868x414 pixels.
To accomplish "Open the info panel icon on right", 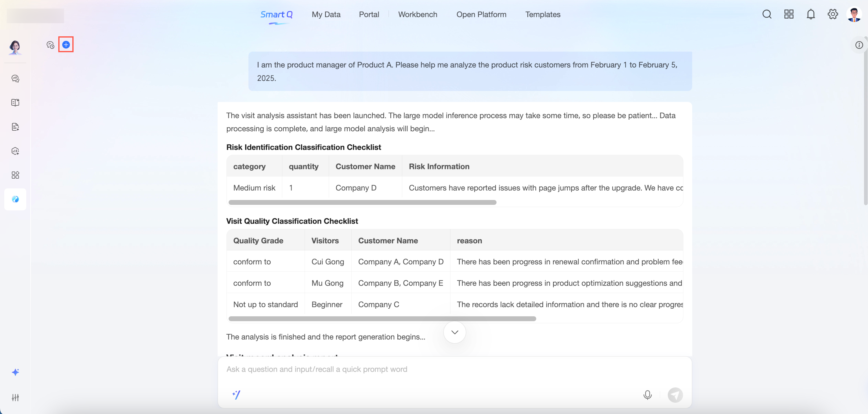I will click(859, 45).
